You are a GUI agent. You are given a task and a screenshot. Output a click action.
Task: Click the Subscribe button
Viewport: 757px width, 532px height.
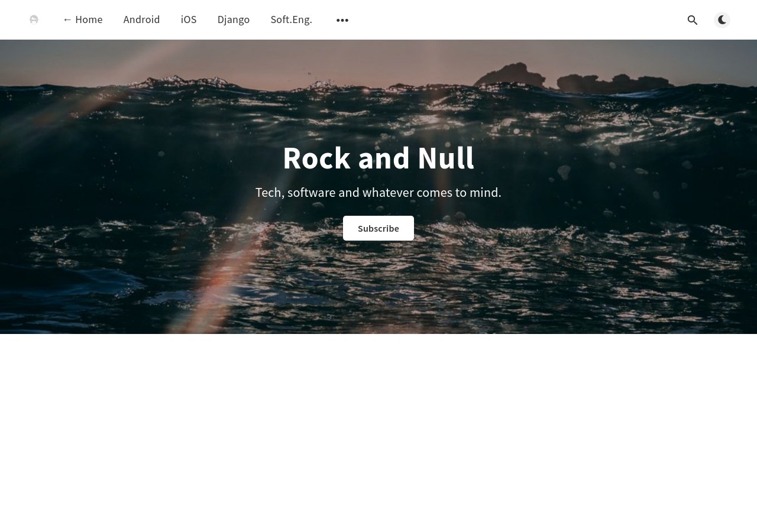point(378,228)
